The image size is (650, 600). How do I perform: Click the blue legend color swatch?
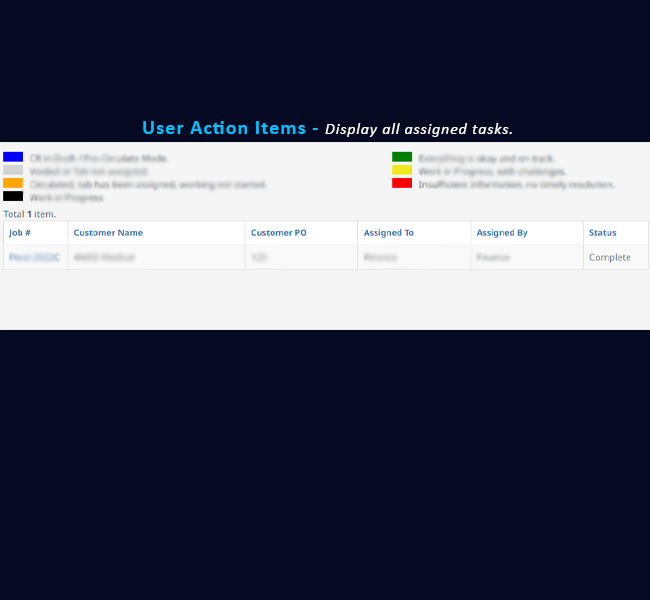[13, 157]
